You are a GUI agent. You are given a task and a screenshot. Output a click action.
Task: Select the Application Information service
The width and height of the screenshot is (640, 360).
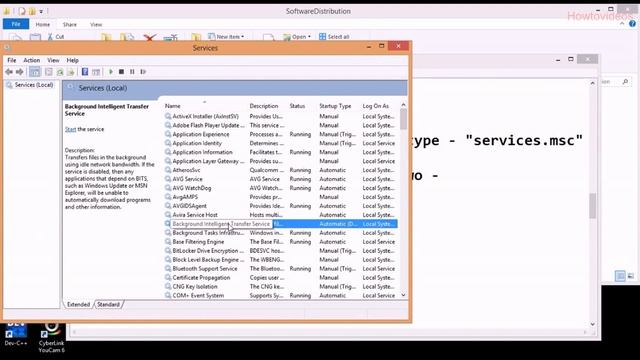202,152
